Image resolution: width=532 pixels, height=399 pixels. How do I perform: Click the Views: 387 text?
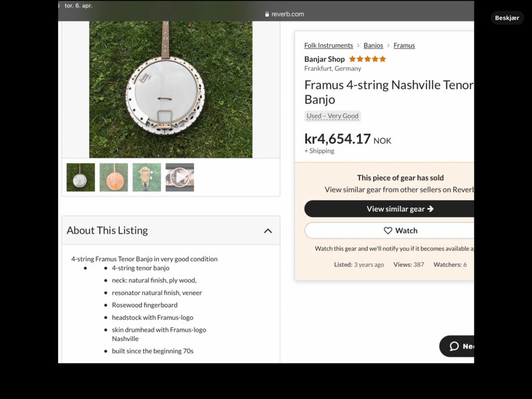409,265
